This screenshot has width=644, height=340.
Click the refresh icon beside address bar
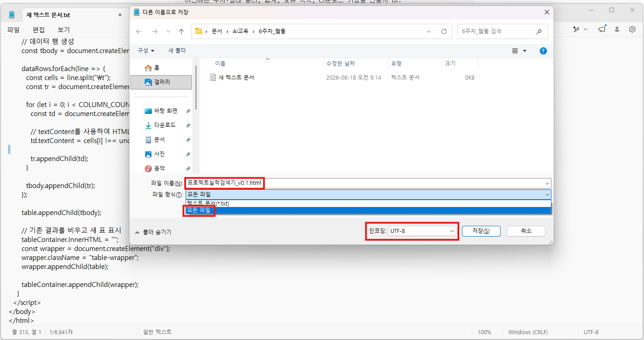click(x=444, y=31)
